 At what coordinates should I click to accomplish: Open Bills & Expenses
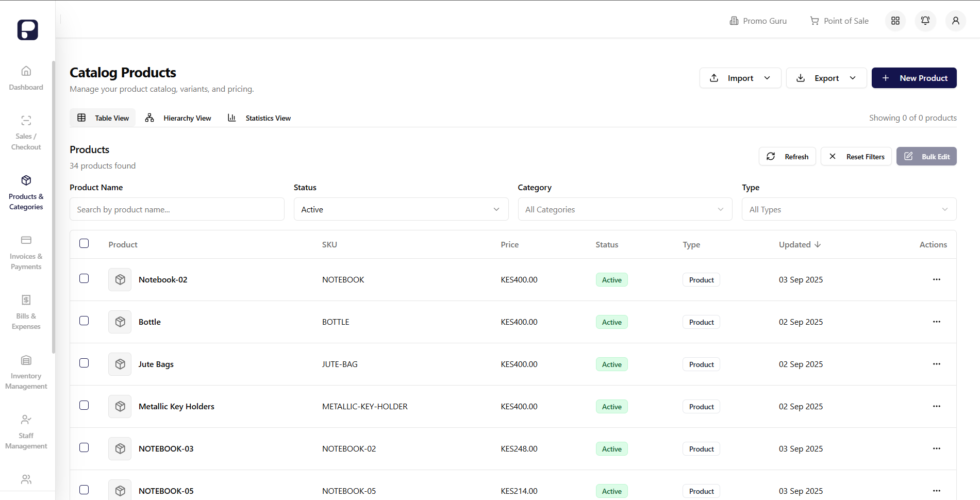coord(26,311)
